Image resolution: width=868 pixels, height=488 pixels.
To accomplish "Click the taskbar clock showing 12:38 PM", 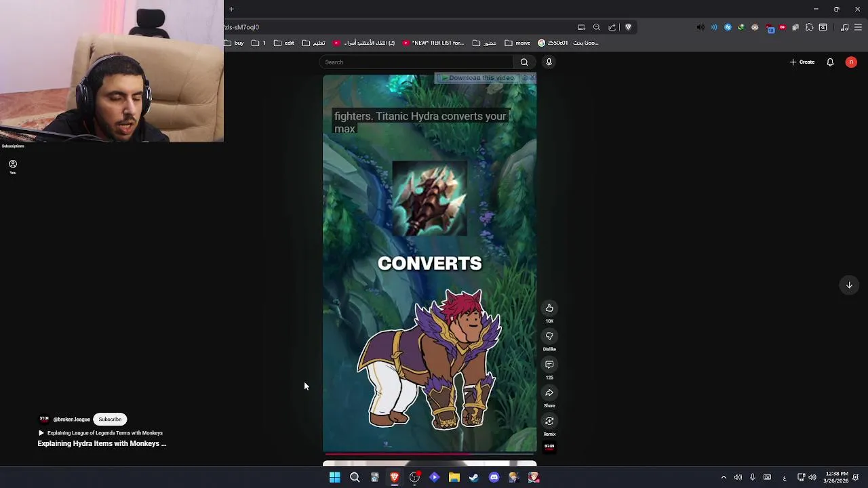I will coord(835,477).
